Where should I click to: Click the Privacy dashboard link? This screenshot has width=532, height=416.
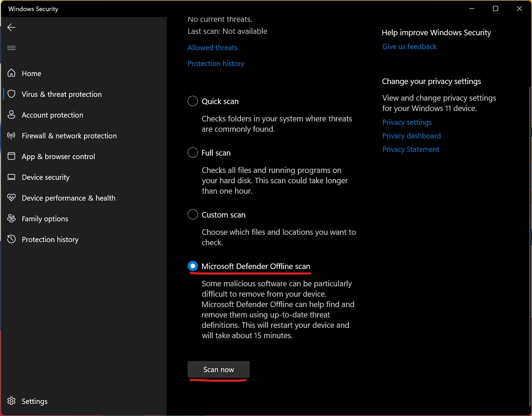(x=411, y=136)
